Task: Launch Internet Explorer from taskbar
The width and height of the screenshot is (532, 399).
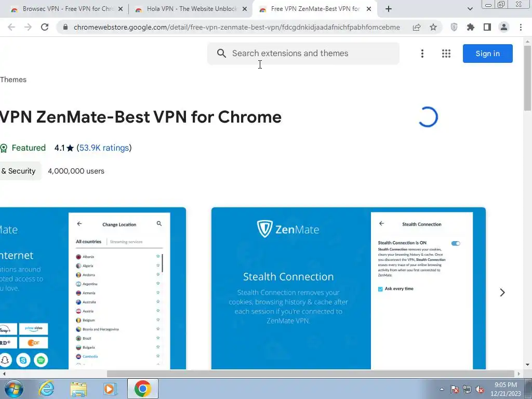Action: (x=46, y=389)
